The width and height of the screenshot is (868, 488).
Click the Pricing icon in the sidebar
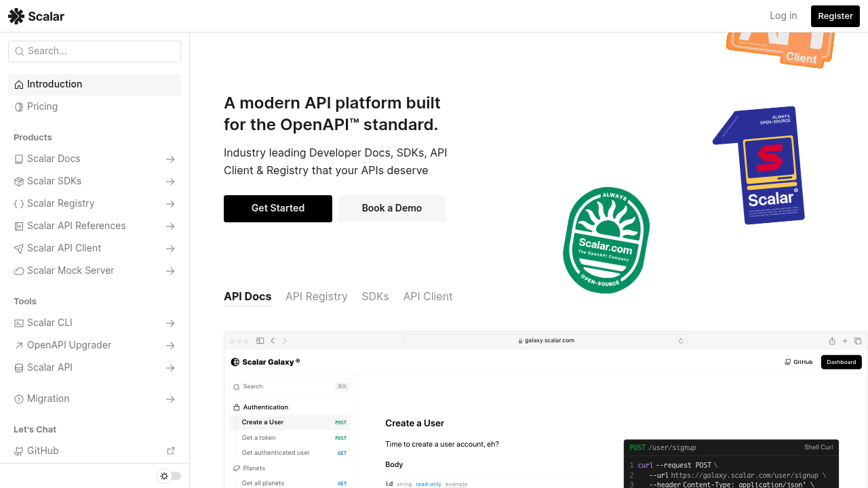pos(19,107)
